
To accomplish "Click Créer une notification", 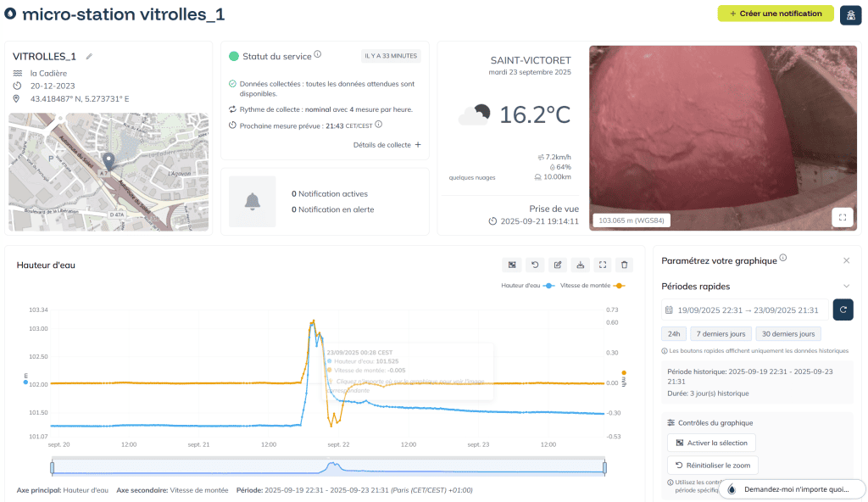I will (775, 14).
